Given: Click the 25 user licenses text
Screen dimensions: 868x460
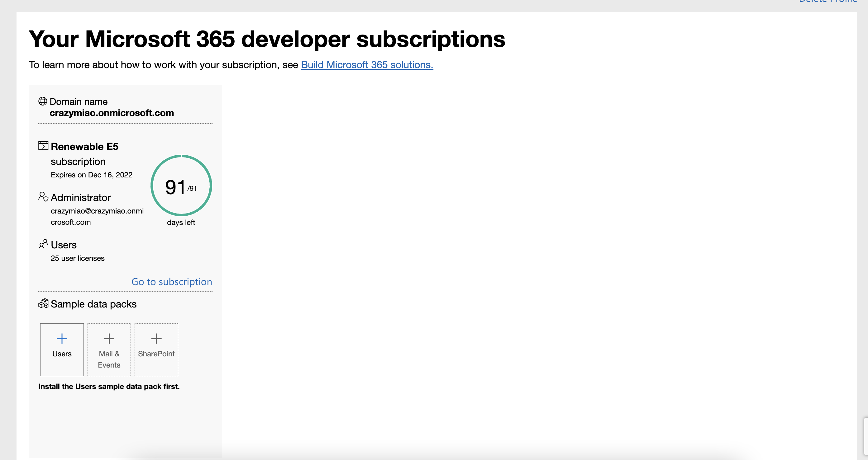Looking at the screenshot, I should pyautogui.click(x=78, y=258).
